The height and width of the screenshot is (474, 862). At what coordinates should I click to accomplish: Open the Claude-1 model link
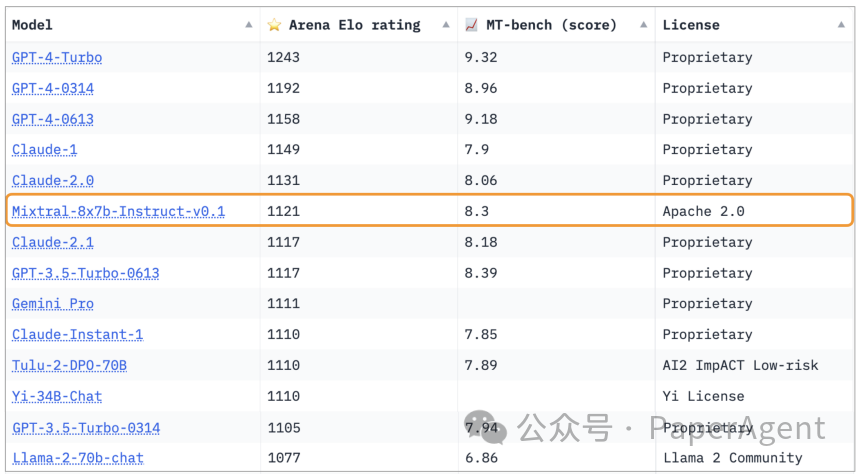click(x=45, y=150)
